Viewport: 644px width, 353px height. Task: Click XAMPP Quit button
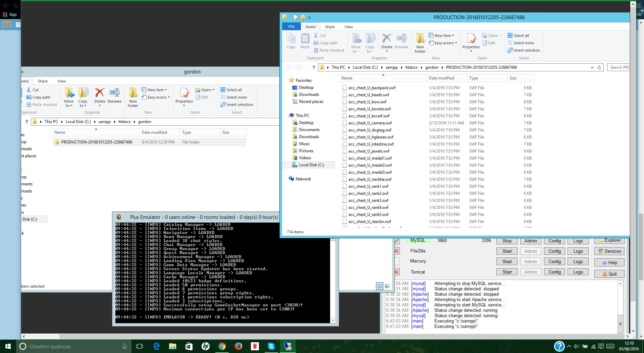(x=609, y=274)
